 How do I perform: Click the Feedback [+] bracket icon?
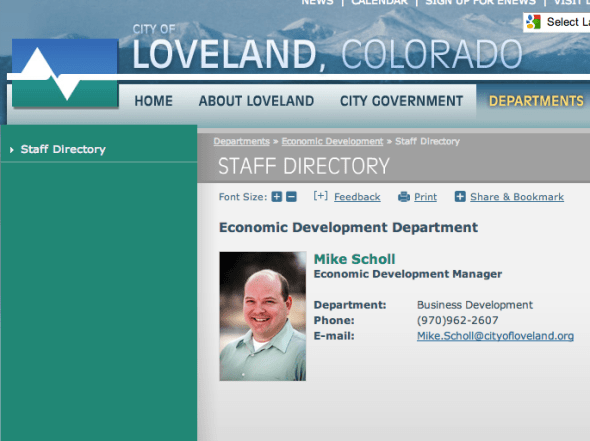coord(321,196)
